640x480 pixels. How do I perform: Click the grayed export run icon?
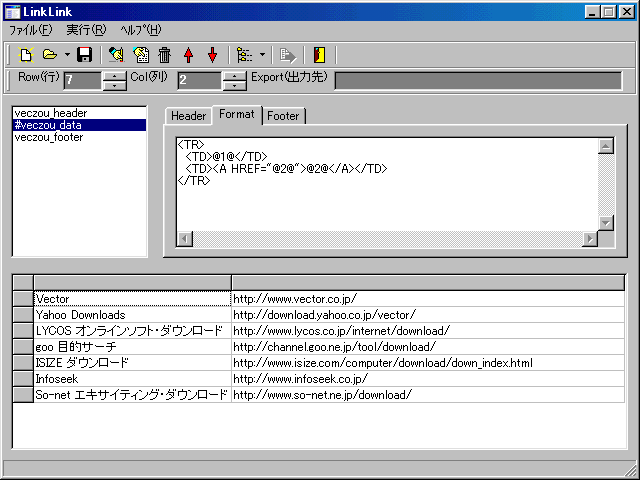click(287, 55)
